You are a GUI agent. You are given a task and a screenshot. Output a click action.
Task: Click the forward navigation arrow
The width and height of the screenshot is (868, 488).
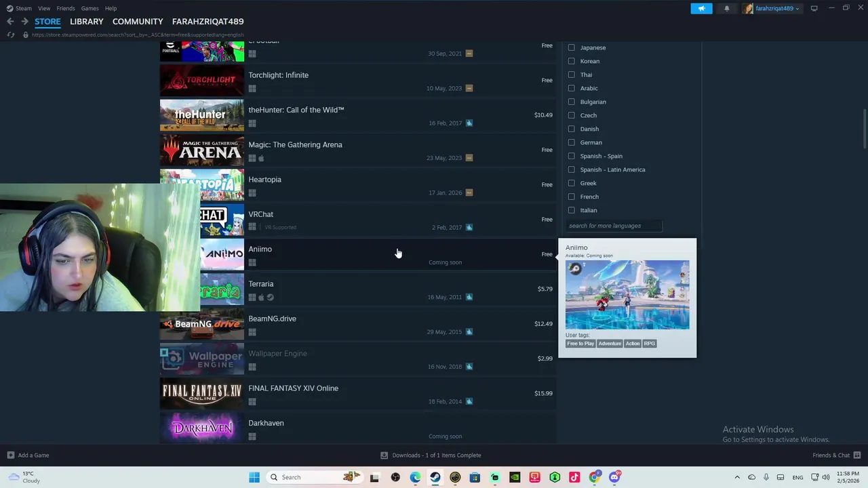pyautogui.click(x=24, y=22)
